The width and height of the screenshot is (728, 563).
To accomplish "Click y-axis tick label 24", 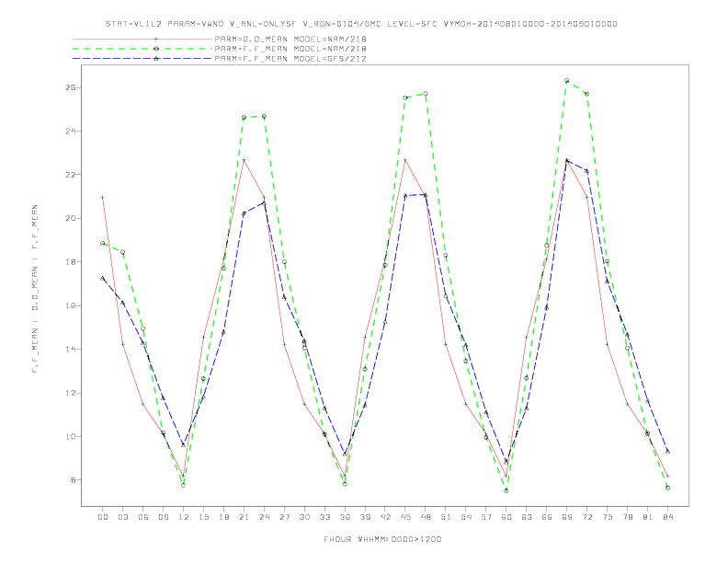I will (x=70, y=132).
